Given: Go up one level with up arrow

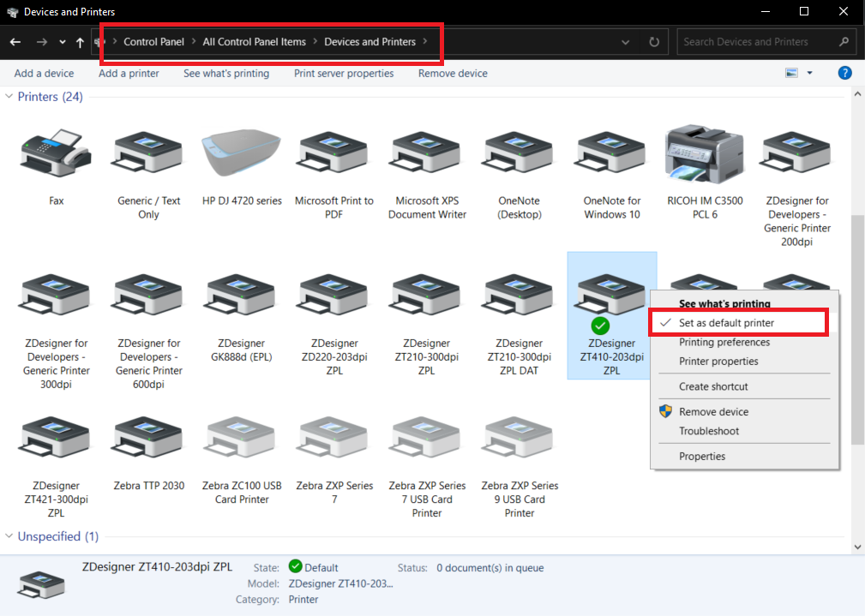Looking at the screenshot, I should point(80,42).
